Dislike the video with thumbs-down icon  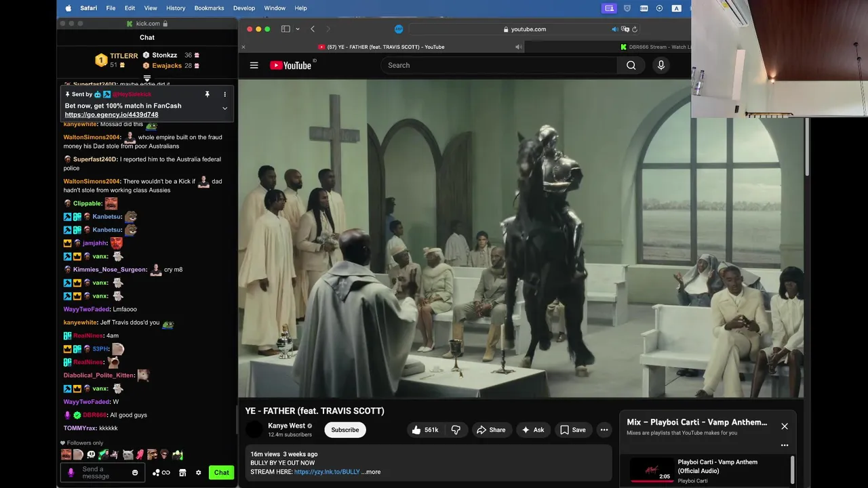tap(456, 430)
